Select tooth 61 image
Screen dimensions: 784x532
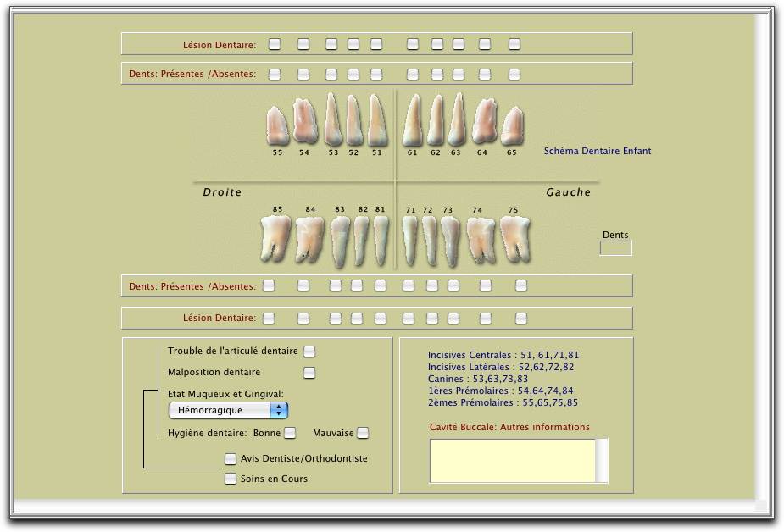click(413, 120)
